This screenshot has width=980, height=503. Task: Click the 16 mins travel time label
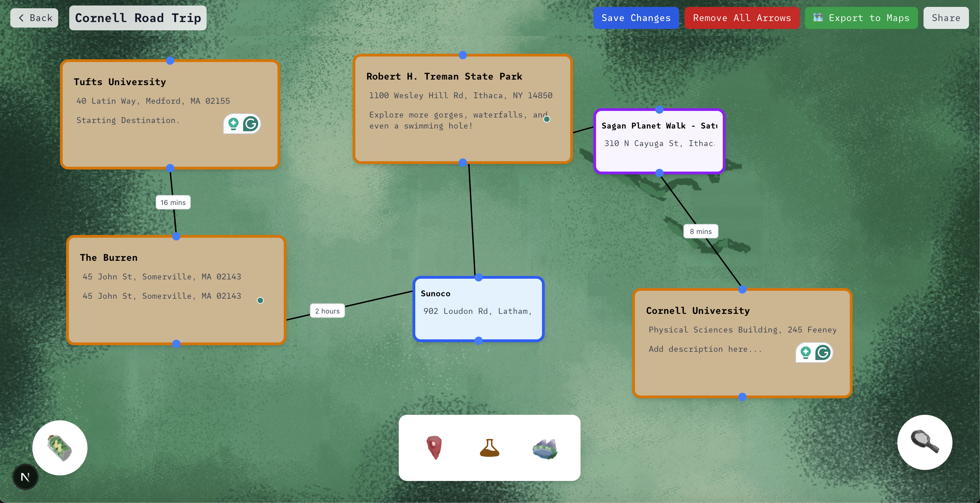[x=173, y=203]
